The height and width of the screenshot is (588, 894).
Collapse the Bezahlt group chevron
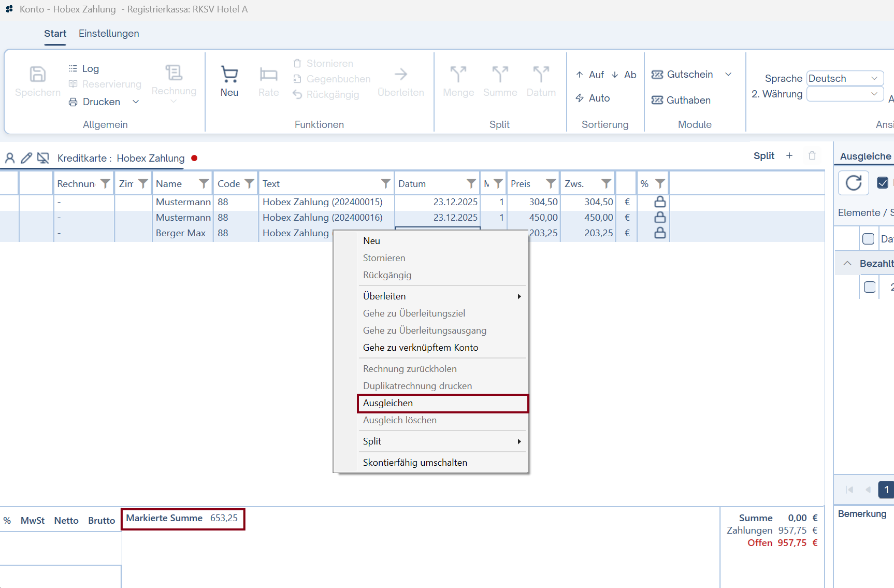[x=847, y=263]
